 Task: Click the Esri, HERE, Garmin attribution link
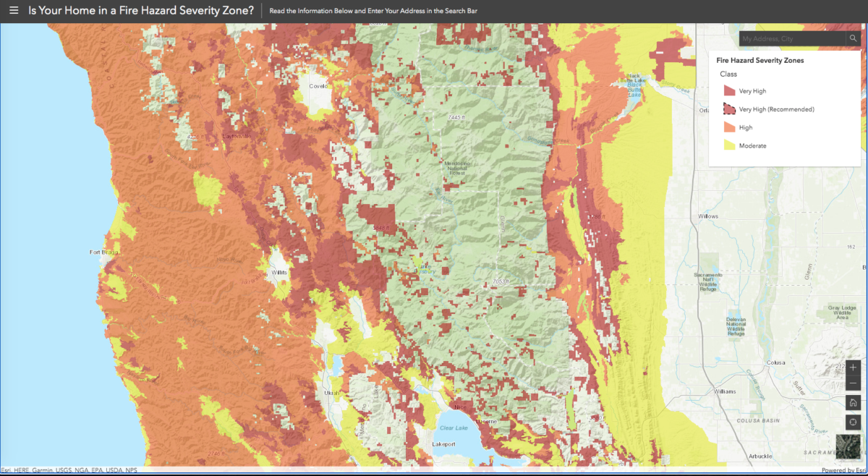[x=69, y=470]
